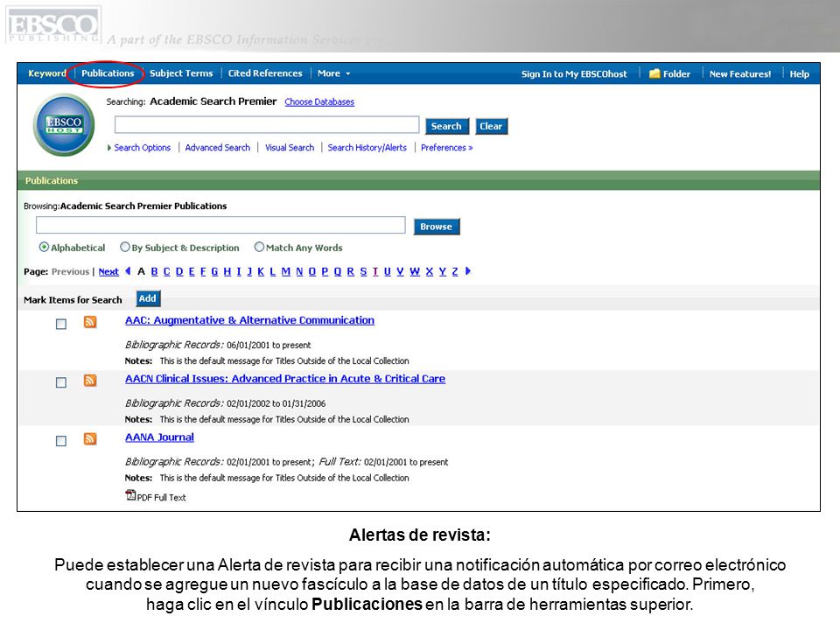Click the PDF Full Text label
This screenshot has width=840, height=630.
pyautogui.click(x=161, y=498)
